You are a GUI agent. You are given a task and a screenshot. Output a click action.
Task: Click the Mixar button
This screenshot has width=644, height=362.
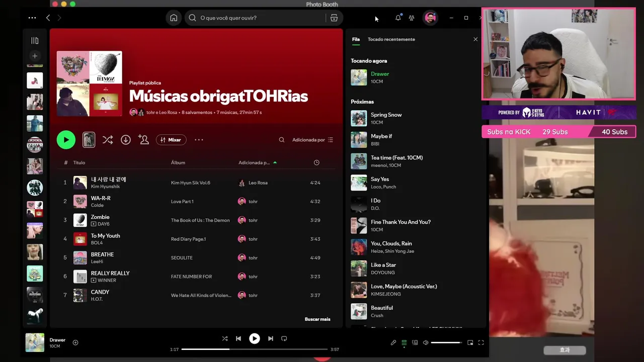[x=171, y=140]
